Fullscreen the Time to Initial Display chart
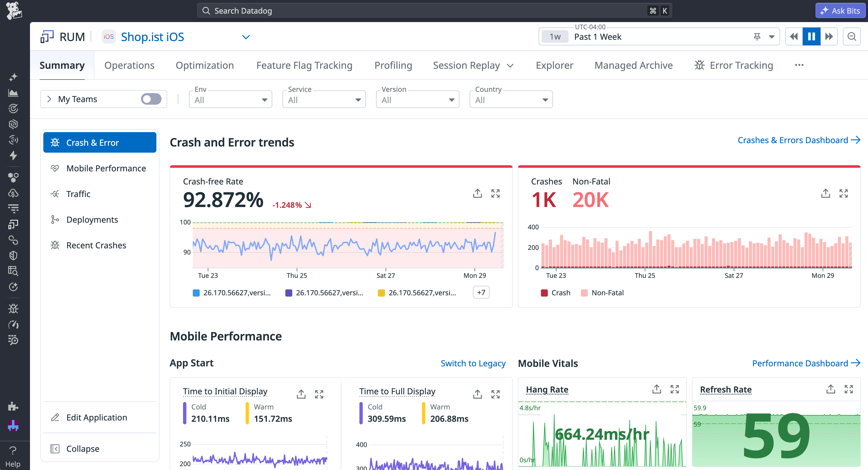The image size is (868, 470). [x=319, y=394]
